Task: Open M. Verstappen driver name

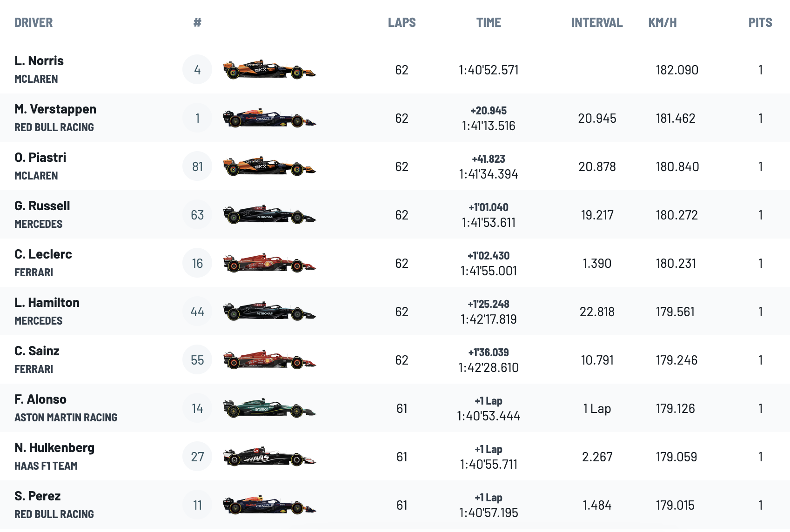Action: (55, 109)
